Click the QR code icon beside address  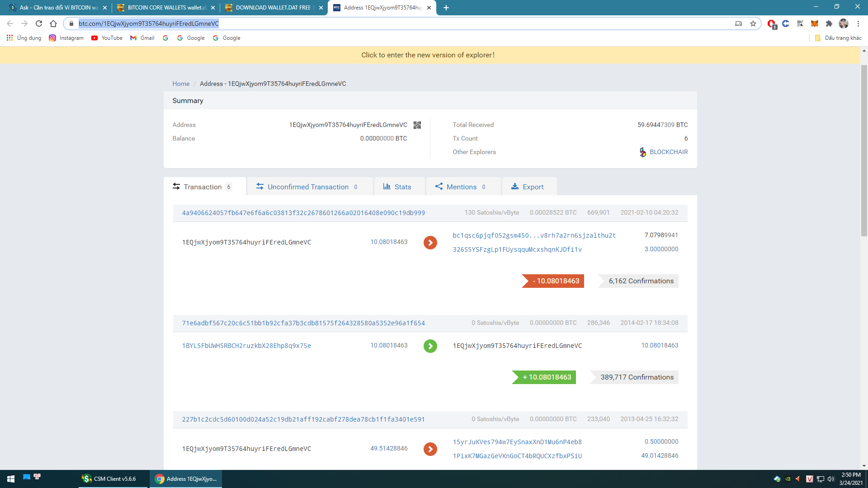click(x=417, y=125)
